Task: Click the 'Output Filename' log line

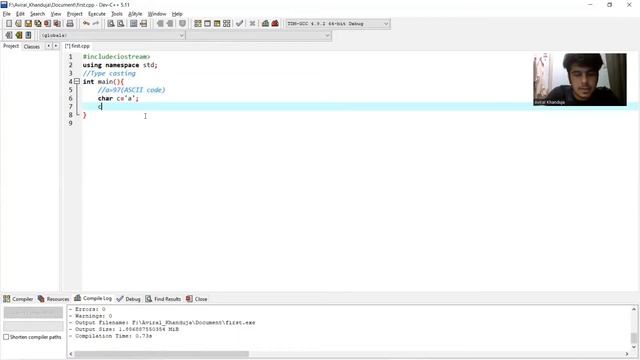Action: 162,322
